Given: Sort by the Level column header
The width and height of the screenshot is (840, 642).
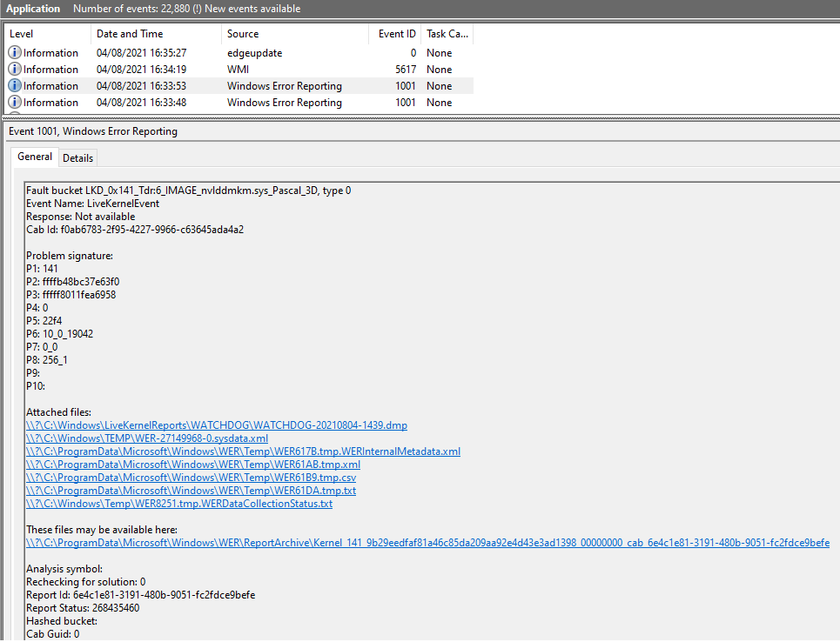Looking at the screenshot, I should pyautogui.click(x=48, y=34).
